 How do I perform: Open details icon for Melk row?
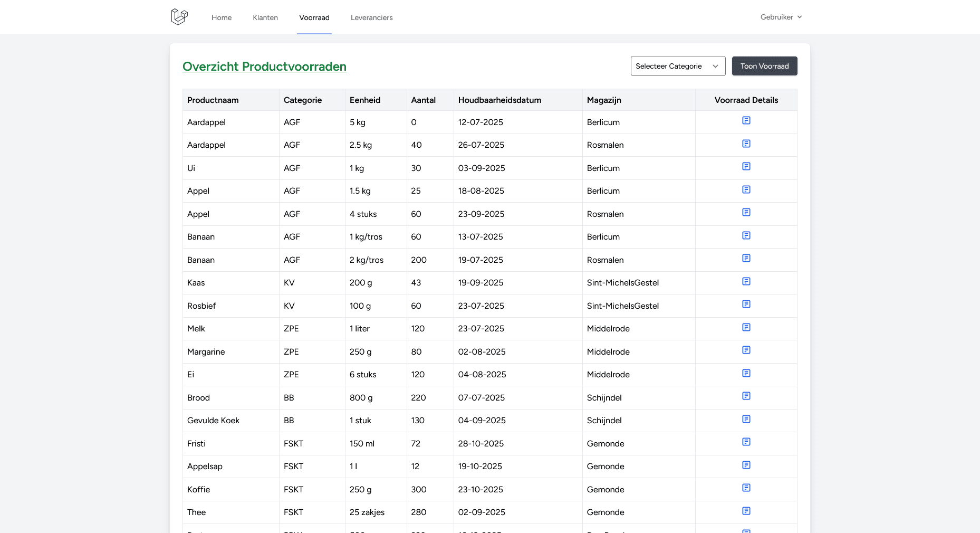[x=746, y=327]
